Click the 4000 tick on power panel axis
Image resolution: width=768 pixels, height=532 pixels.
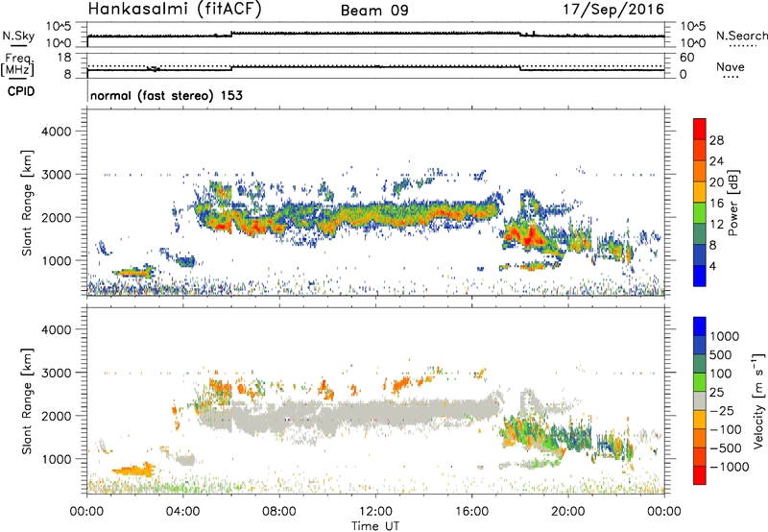[x=57, y=132]
